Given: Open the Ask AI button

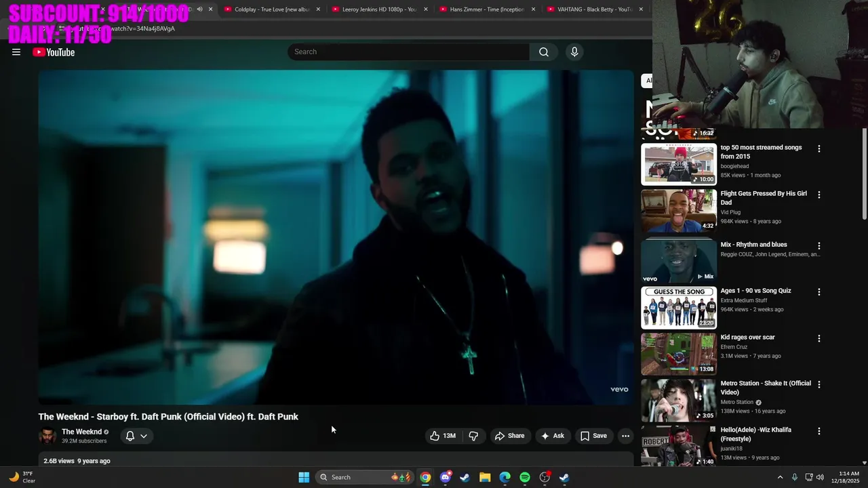Looking at the screenshot, I should pos(552,436).
